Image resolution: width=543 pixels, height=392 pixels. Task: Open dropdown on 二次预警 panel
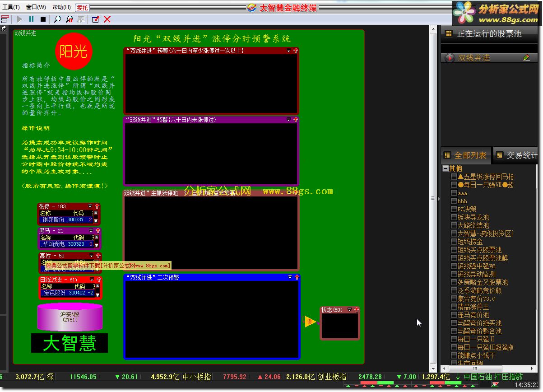tap(290, 277)
